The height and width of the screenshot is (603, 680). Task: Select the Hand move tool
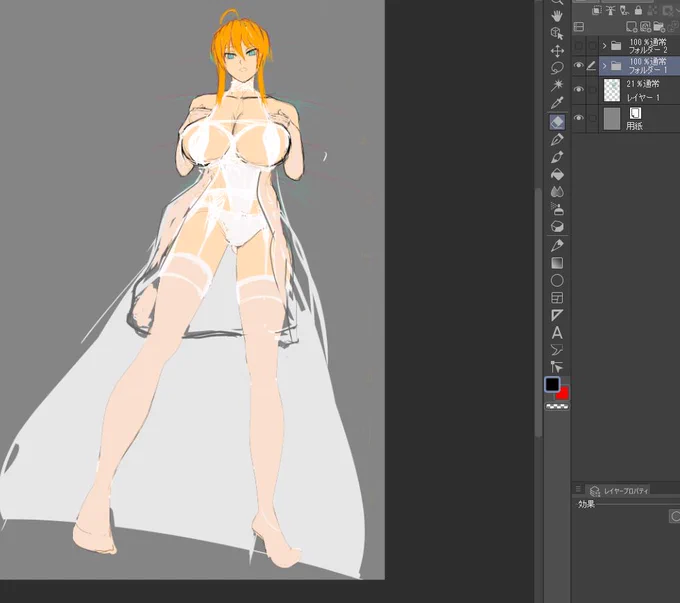[557, 16]
